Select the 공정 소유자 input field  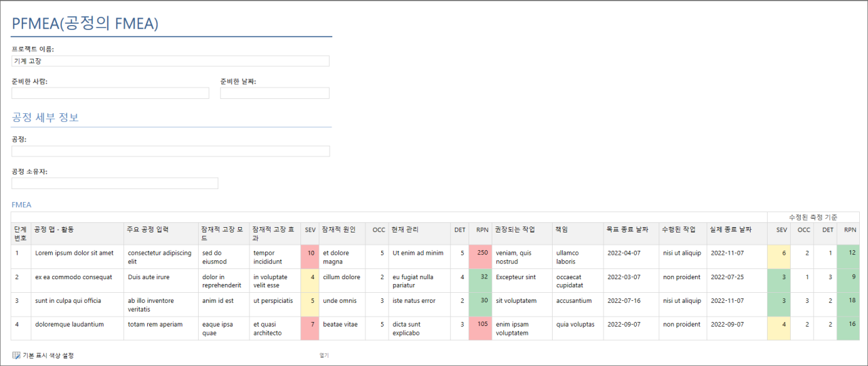(115, 183)
